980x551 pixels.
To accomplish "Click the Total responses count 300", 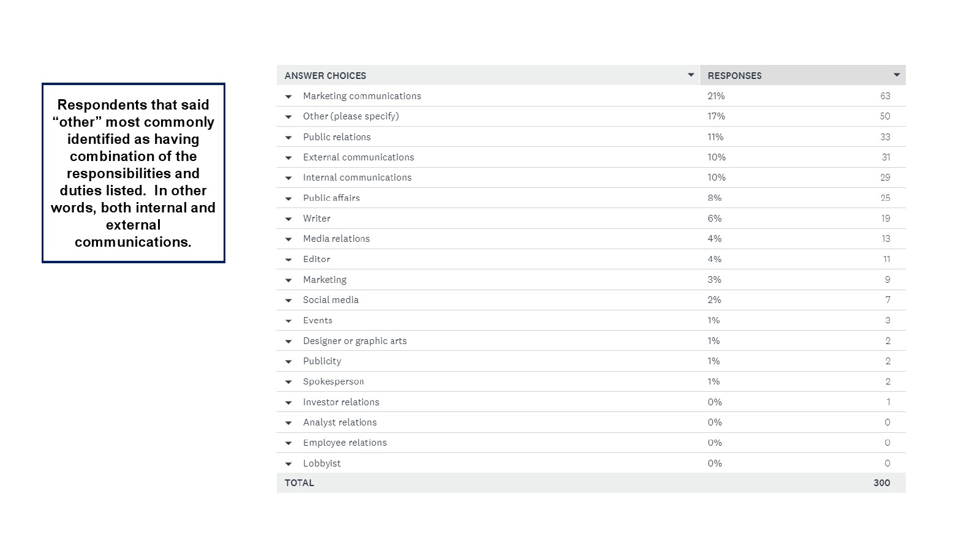I will (881, 482).
